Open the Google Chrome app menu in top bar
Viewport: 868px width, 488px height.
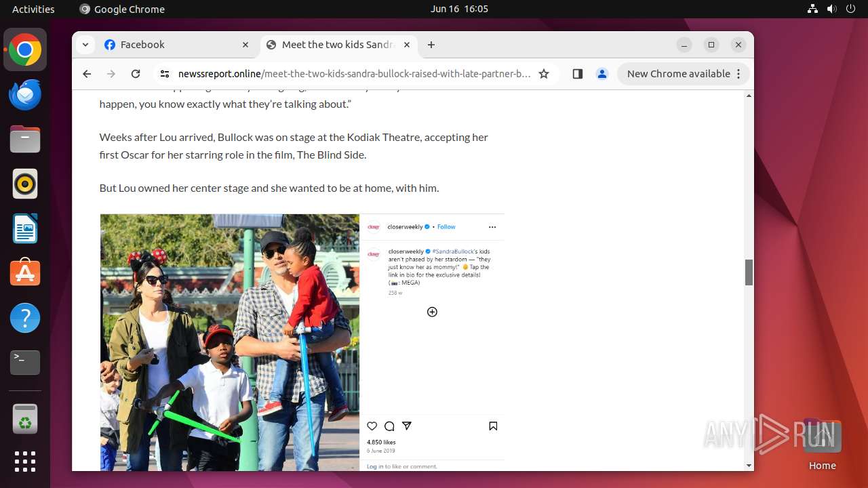click(122, 9)
